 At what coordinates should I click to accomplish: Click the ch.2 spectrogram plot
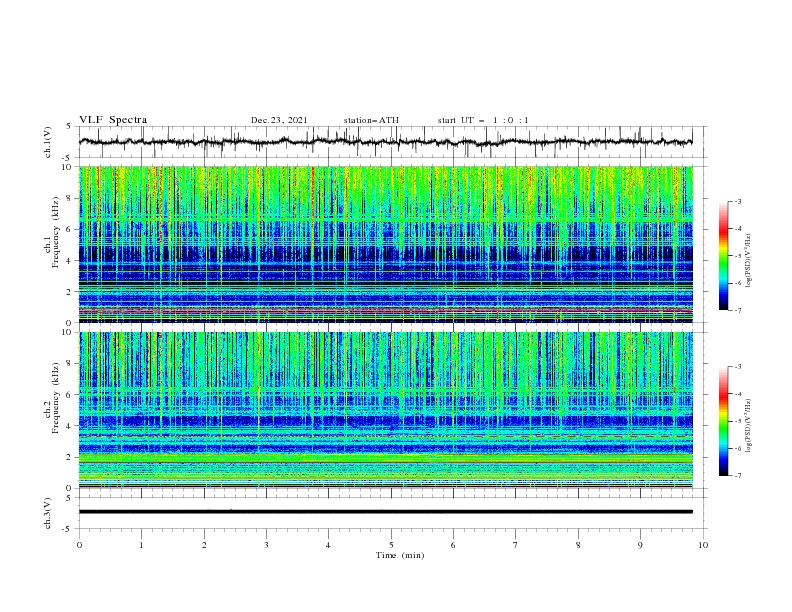click(386, 410)
